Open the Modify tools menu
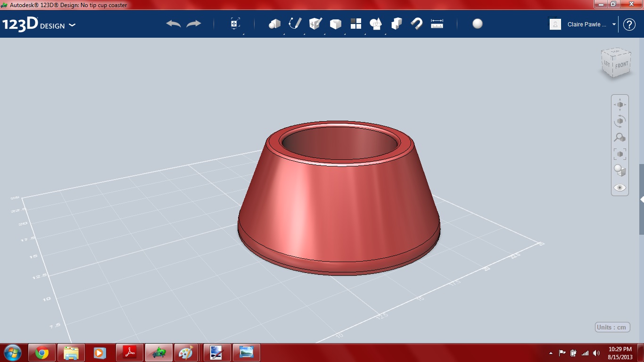This screenshot has width=644, height=362. coord(336,24)
